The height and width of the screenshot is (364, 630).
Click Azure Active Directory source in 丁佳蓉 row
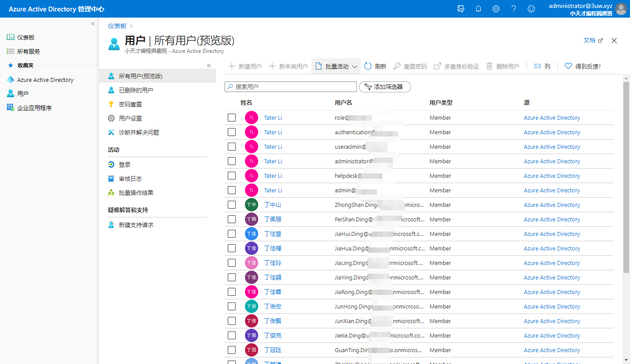(552, 292)
